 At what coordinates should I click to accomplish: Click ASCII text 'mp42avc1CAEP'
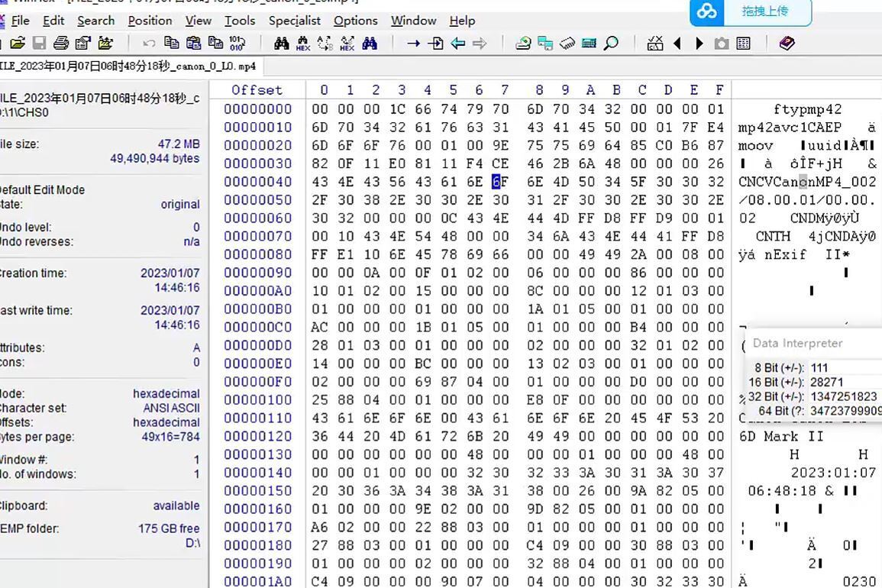[790, 128]
